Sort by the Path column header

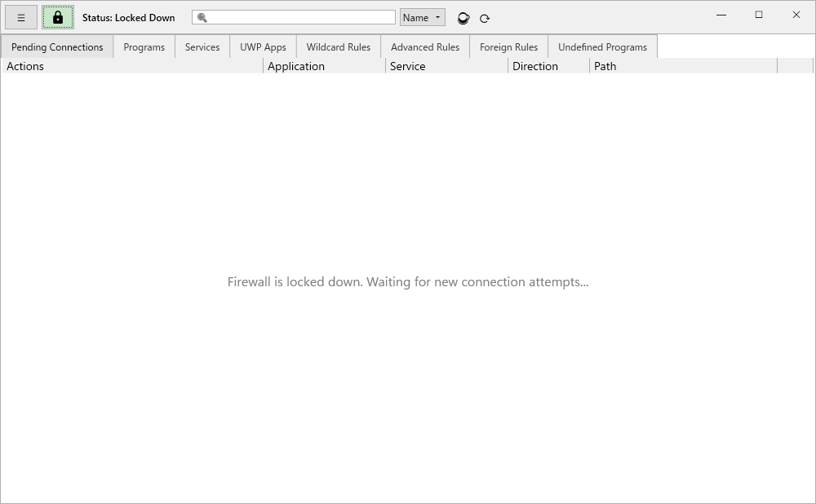[x=683, y=66]
